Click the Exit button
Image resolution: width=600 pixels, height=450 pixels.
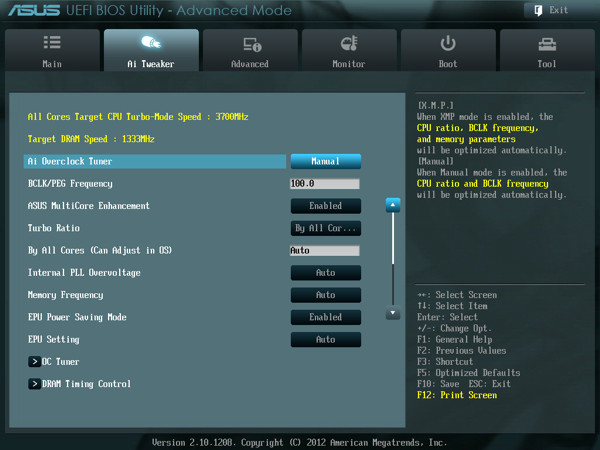(551, 10)
